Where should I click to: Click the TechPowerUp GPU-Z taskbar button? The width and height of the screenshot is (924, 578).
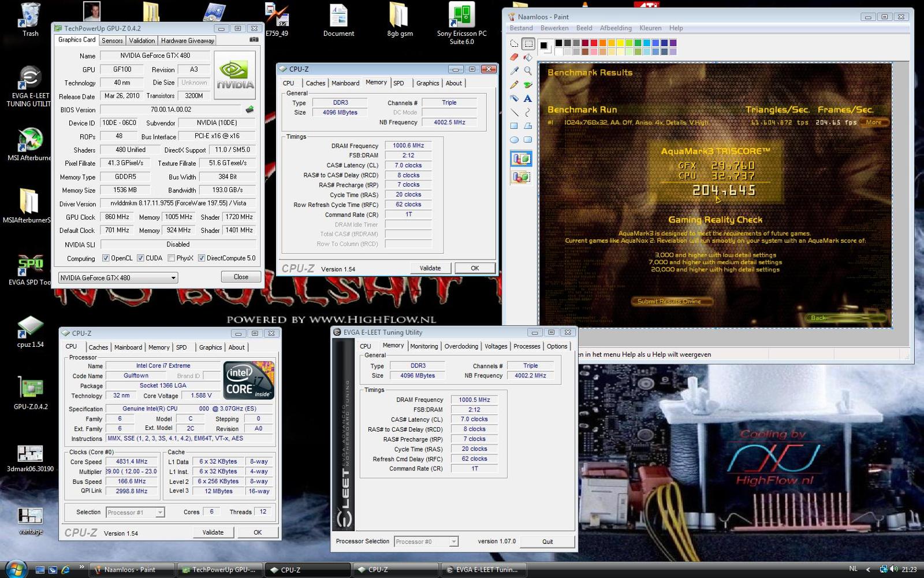(x=219, y=569)
